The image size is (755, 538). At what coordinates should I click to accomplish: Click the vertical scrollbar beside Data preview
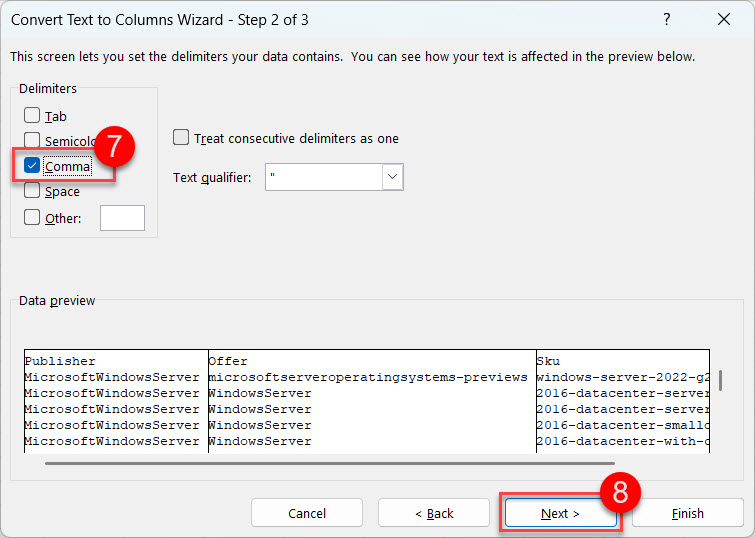[x=719, y=381]
